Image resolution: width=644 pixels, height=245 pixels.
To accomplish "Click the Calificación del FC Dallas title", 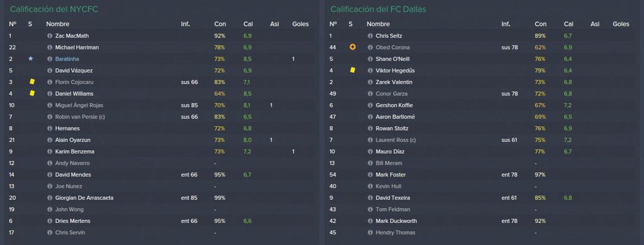I will tap(378, 9).
